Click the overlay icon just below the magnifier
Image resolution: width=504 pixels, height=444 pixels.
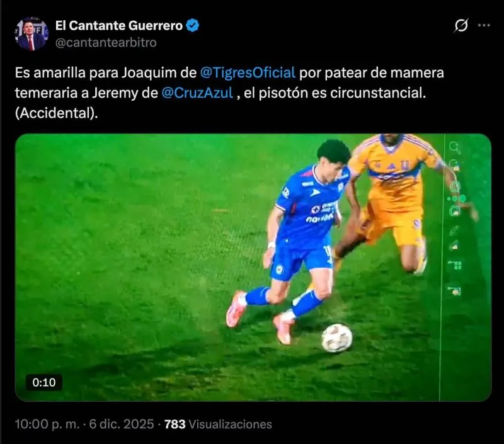coord(454,165)
